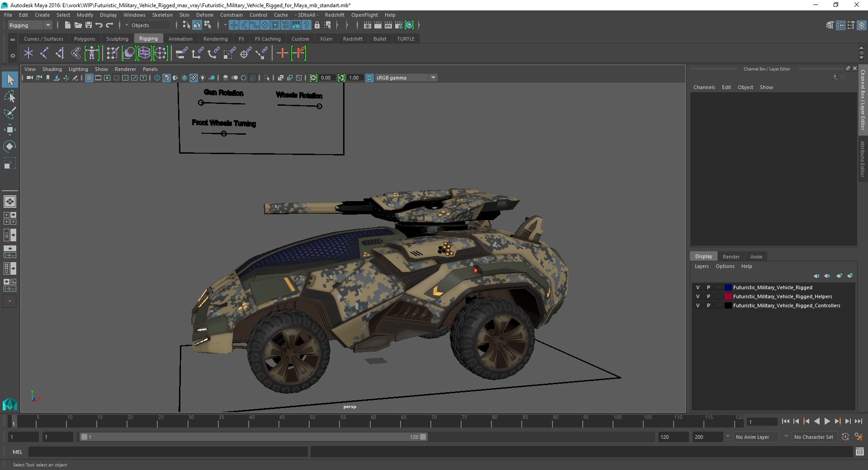Activate the Scale tool in toolbox
This screenshot has height=470, width=868.
[x=10, y=163]
